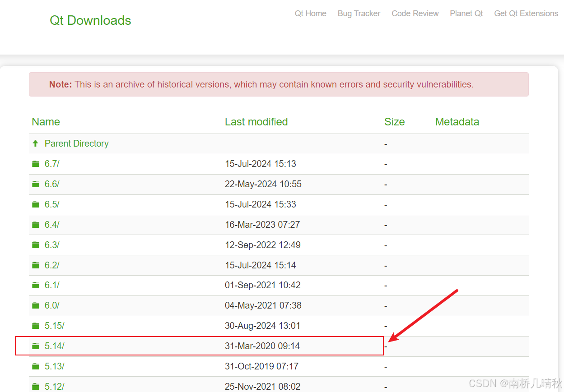Click the folder icon beside 6.3/

tap(36, 245)
